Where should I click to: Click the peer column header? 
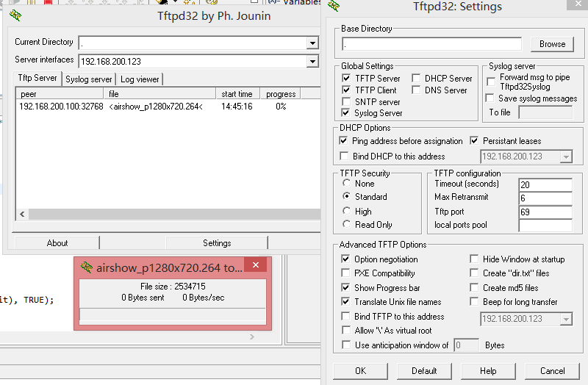[60, 94]
